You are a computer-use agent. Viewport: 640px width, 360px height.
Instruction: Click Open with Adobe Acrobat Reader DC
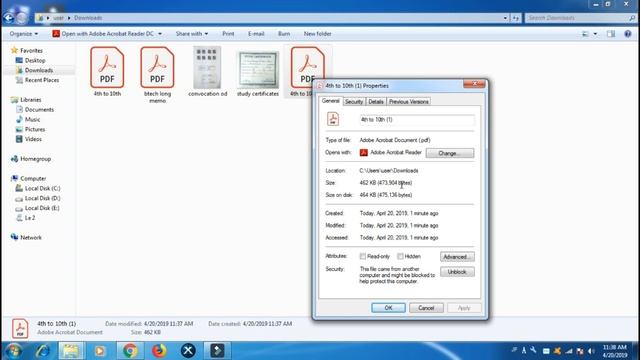(x=103, y=34)
